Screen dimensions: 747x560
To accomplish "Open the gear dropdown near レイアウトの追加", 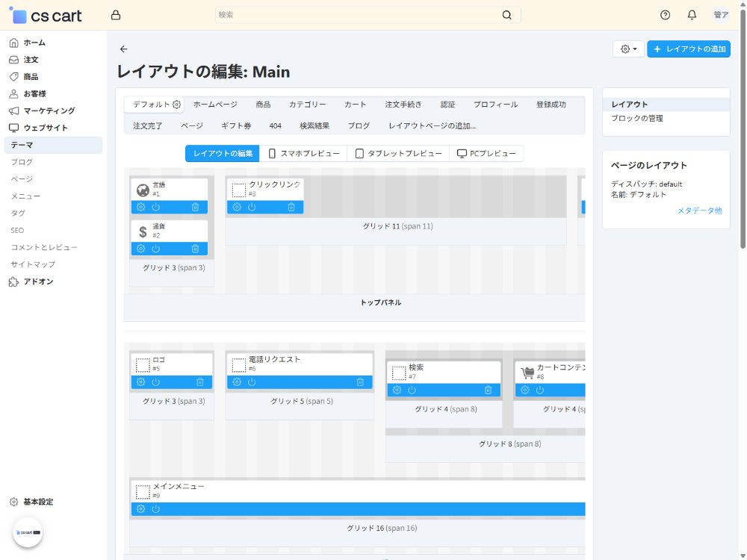I will coord(627,49).
